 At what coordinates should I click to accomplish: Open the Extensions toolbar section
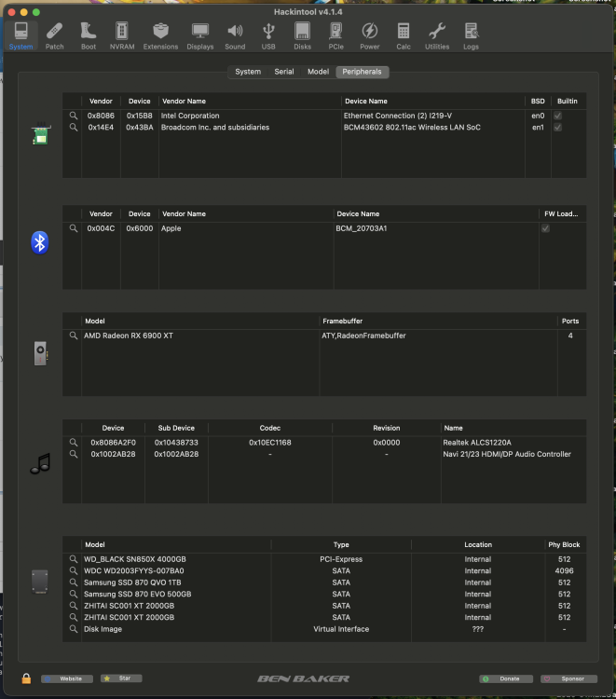point(160,36)
